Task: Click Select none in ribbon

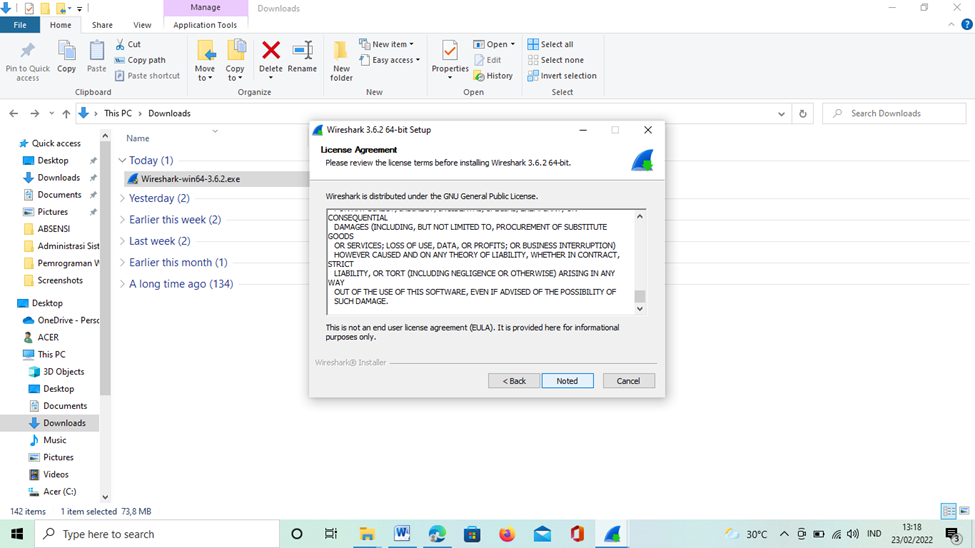Action: click(x=555, y=60)
